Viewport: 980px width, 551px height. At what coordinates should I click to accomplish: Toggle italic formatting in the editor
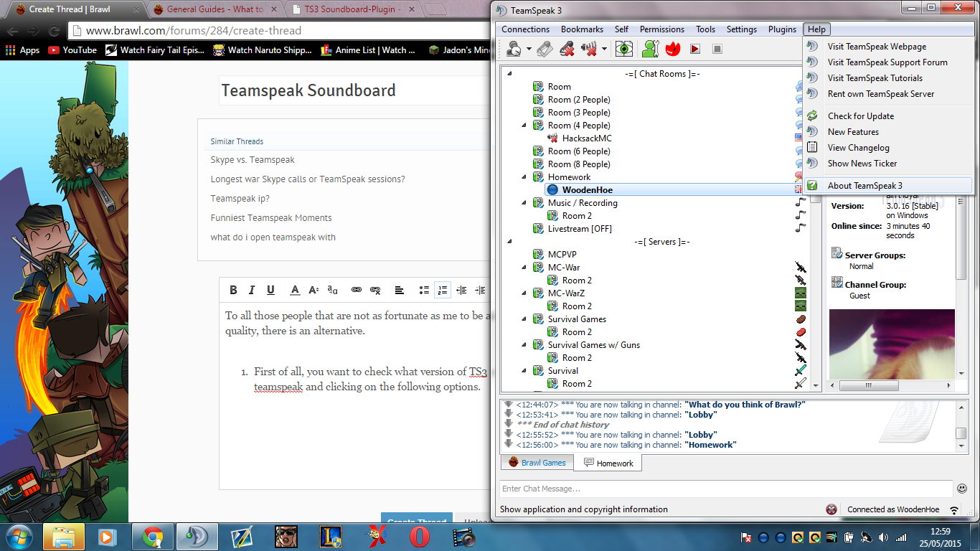pos(251,290)
